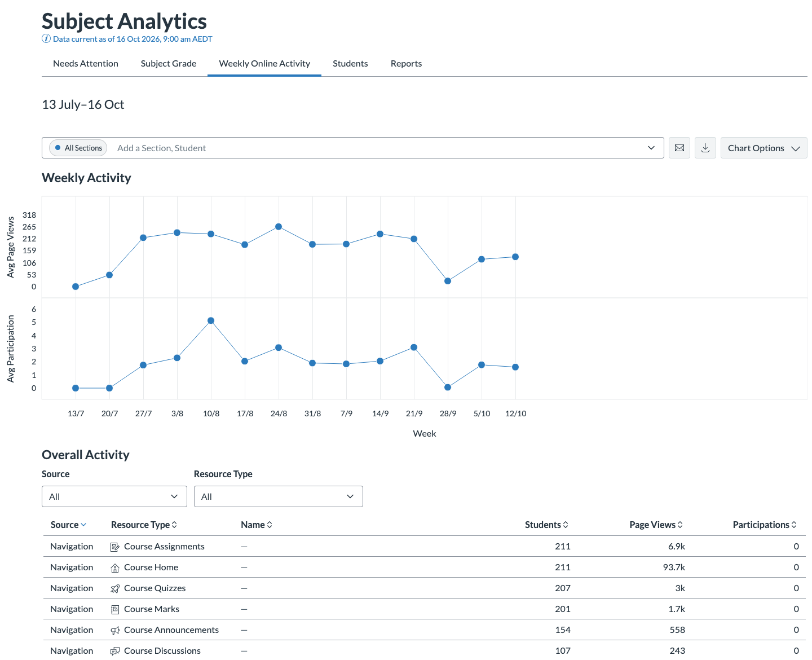Click the Course Assignments icon
This screenshot has width=812, height=660.
click(x=115, y=547)
